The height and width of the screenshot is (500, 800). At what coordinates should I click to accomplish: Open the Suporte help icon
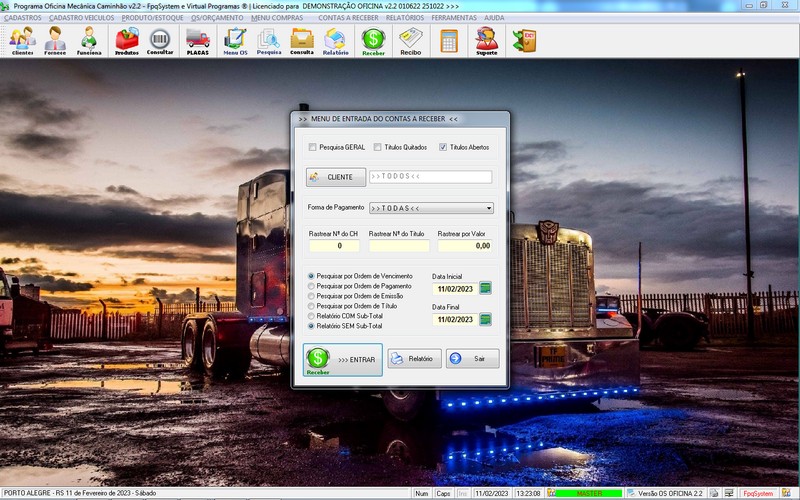[x=487, y=40]
